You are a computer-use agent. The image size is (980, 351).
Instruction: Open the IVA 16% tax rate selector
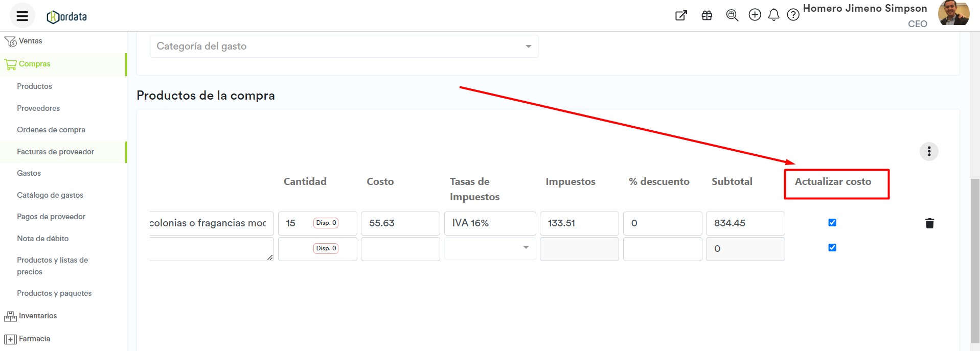point(490,223)
